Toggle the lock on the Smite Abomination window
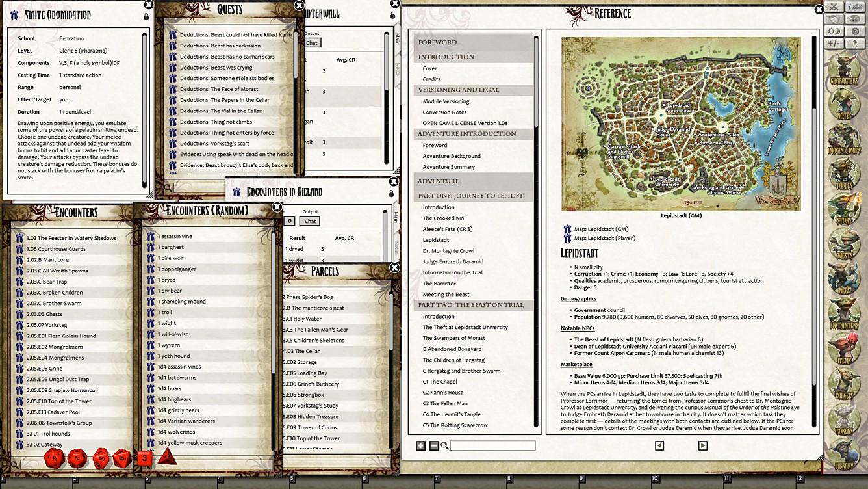Image resolution: width=868 pixels, height=489 pixels. (147, 16)
